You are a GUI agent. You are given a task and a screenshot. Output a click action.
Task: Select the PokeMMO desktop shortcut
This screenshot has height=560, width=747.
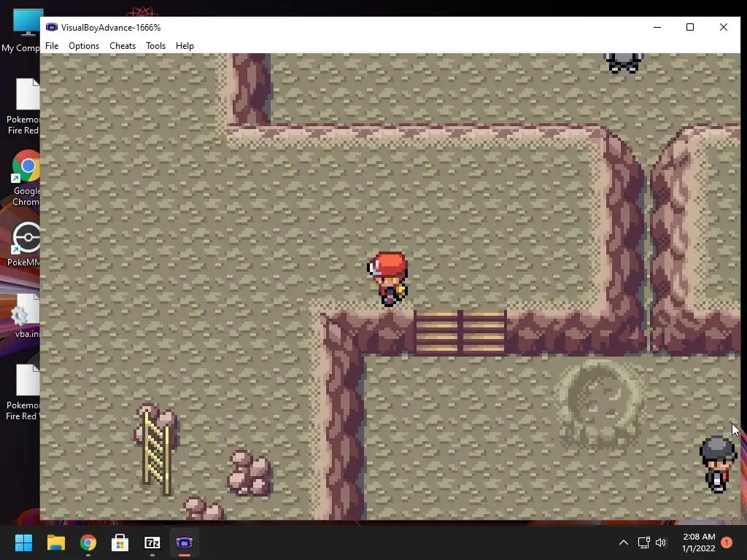click(23, 244)
